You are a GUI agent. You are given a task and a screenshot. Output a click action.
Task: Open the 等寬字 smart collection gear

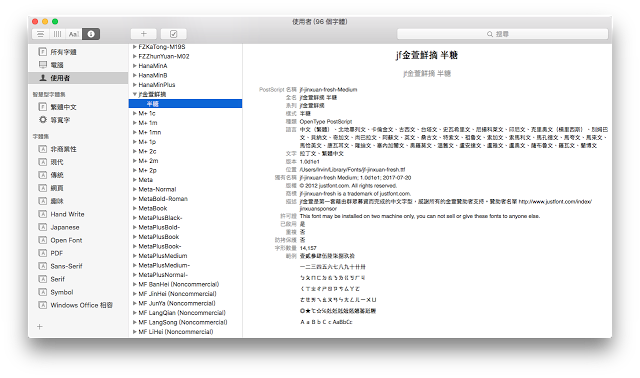(x=43, y=120)
